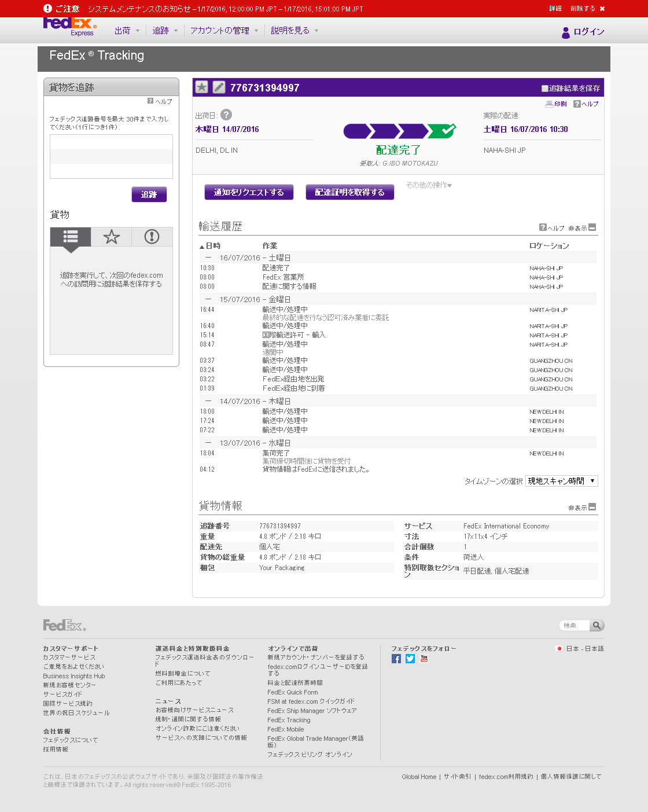648x812 pixels.
Task: Open the Business Insights Hub link
Action: 74,676
